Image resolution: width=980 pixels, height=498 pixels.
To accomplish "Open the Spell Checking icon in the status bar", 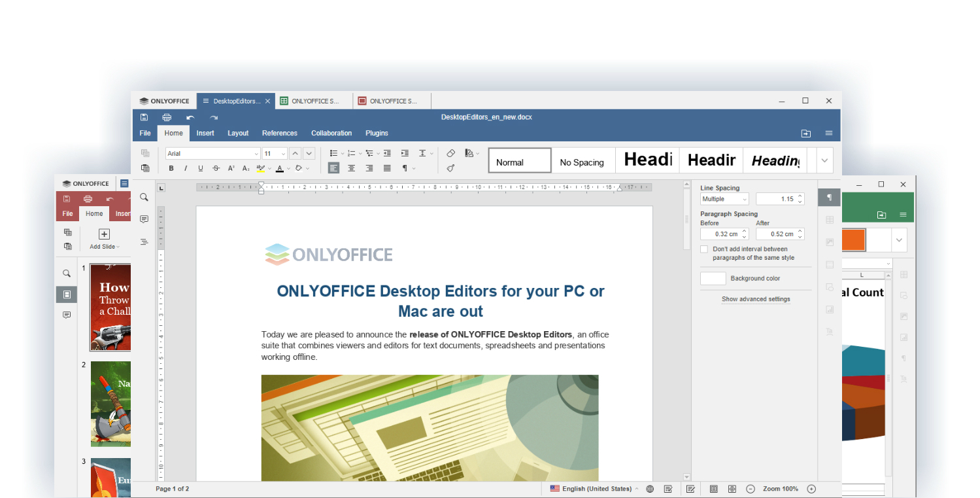I will (x=668, y=489).
